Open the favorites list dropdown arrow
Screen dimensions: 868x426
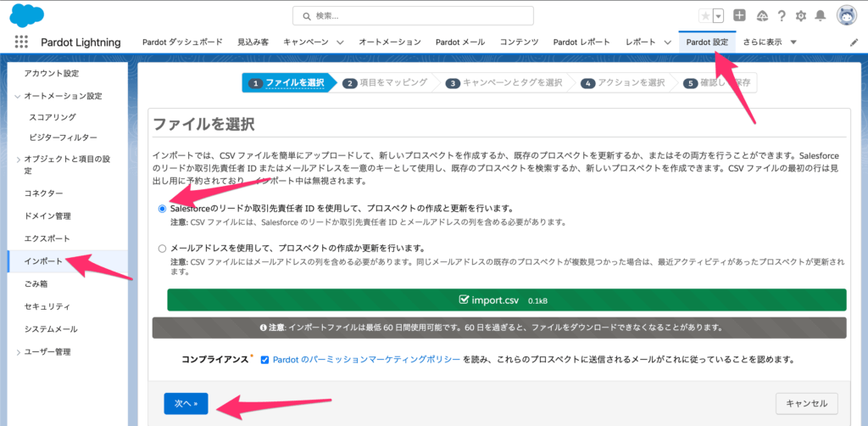719,16
